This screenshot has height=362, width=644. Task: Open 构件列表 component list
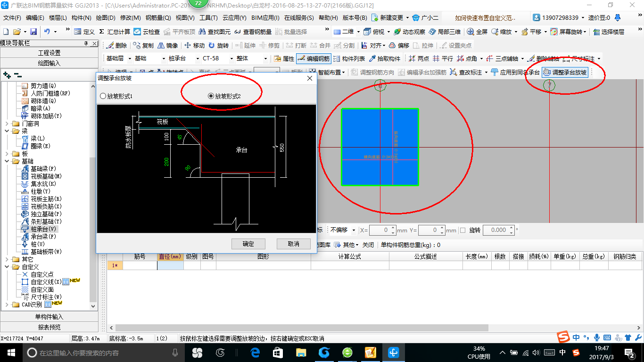coord(349,59)
